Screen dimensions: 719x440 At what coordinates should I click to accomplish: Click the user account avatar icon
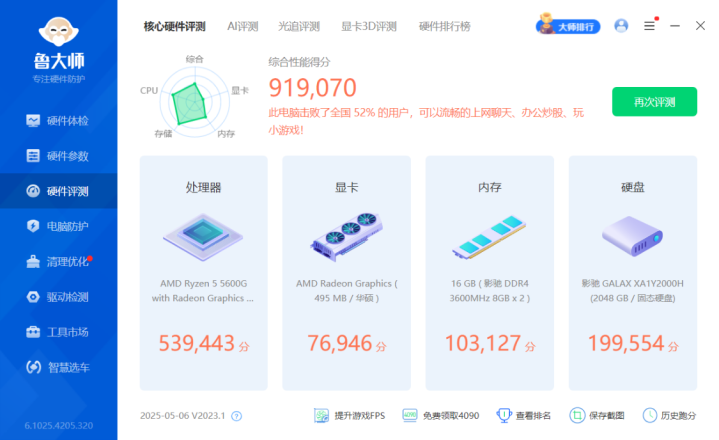pyautogui.click(x=621, y=26)
